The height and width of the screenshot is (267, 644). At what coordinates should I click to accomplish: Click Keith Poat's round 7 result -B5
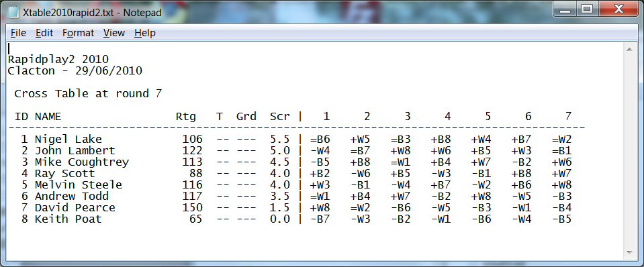(562, 219)
